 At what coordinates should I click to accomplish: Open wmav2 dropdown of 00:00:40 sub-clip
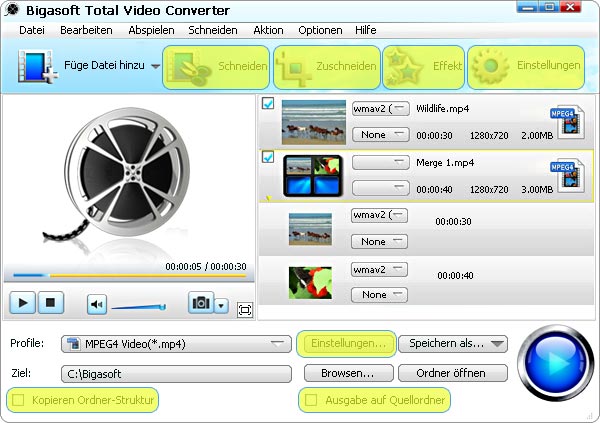click(379, 269)
